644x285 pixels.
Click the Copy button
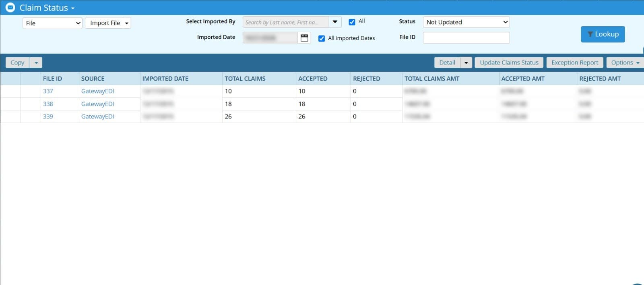coord(17,62)
